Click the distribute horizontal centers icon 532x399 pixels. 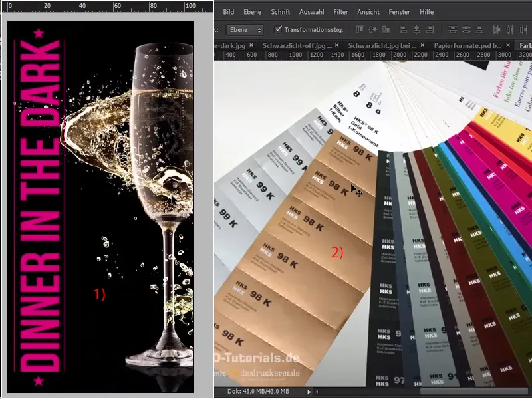click(x=510, y=29)
